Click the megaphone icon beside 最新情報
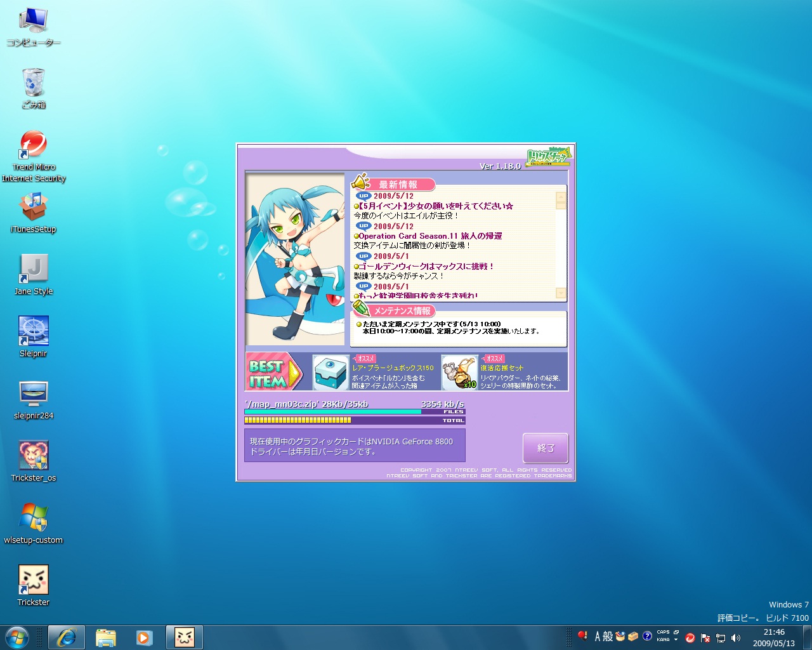Image resolution: width=812 pixels, height=650 pixels. [x=360, y=182]
